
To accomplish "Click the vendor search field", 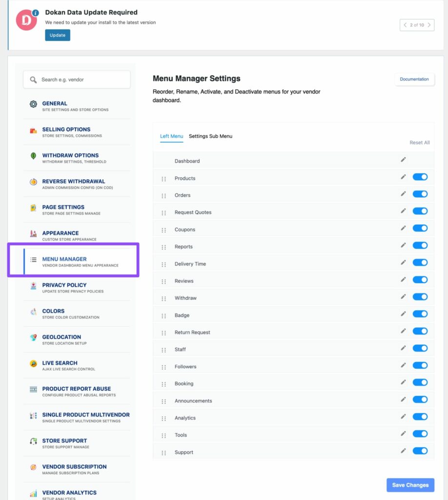I will tap(76, 79).
